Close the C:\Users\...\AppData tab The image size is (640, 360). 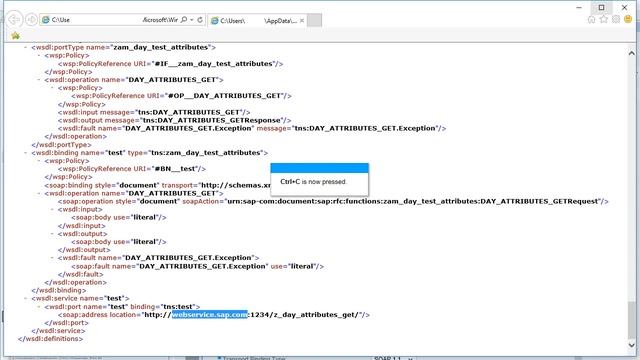click(302, 20)
